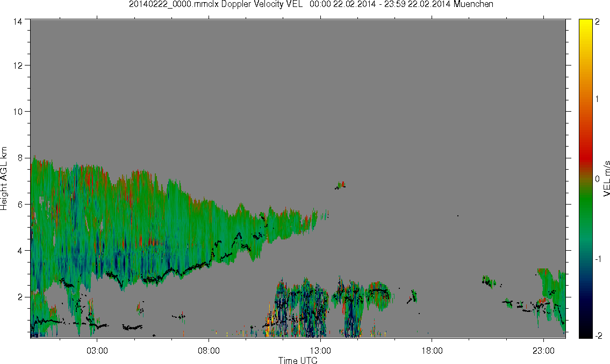This screenshot has height=364, width=610.
Task: Click the 2 km height tick label on the y-axis
Action: point(19,297)
